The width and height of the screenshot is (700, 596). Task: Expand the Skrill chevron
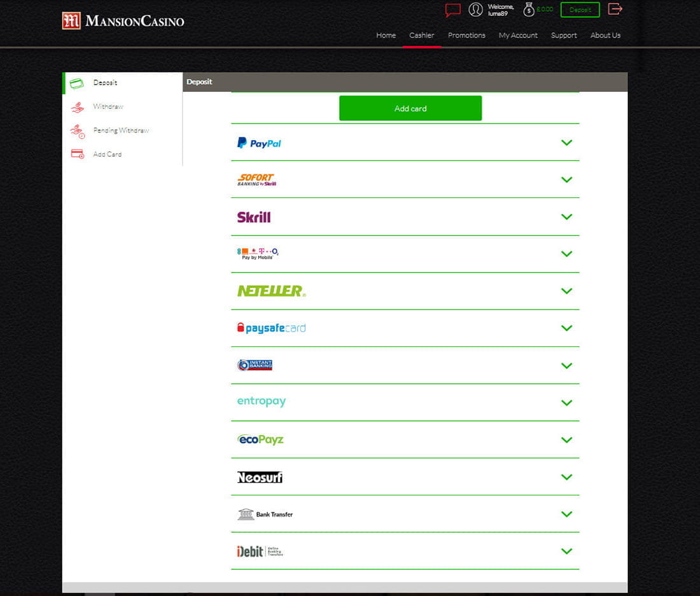pos(566,217)
